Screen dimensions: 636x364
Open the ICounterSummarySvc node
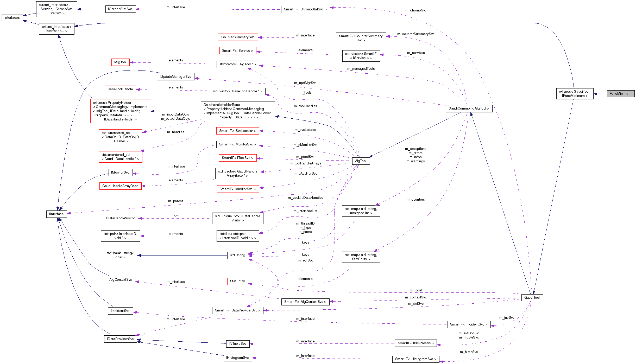click(x=238, y=37)
